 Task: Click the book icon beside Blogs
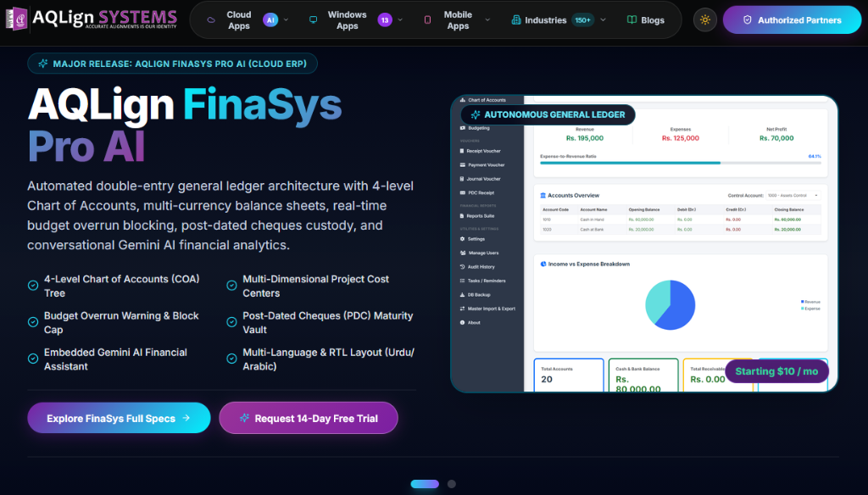pos(632,20)
